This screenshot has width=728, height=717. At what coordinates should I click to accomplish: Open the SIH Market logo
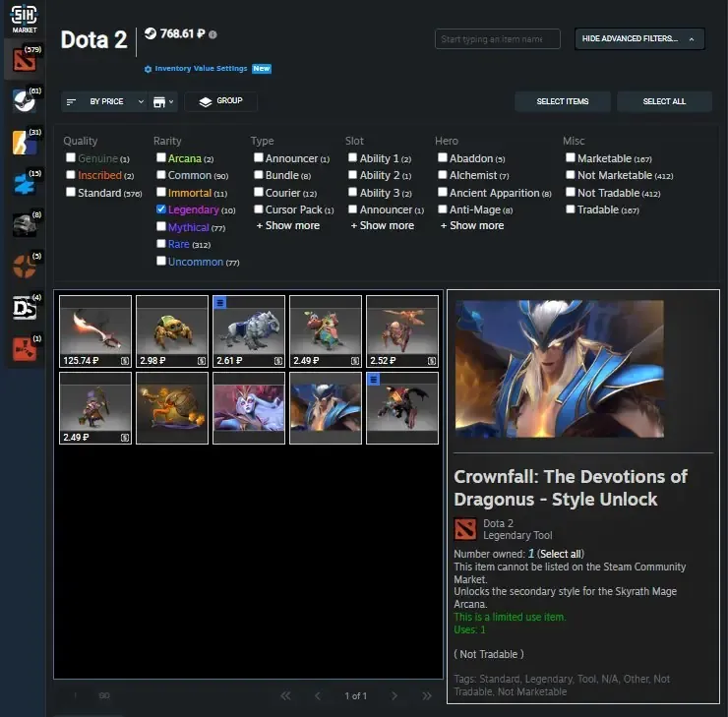coord(25,19)
